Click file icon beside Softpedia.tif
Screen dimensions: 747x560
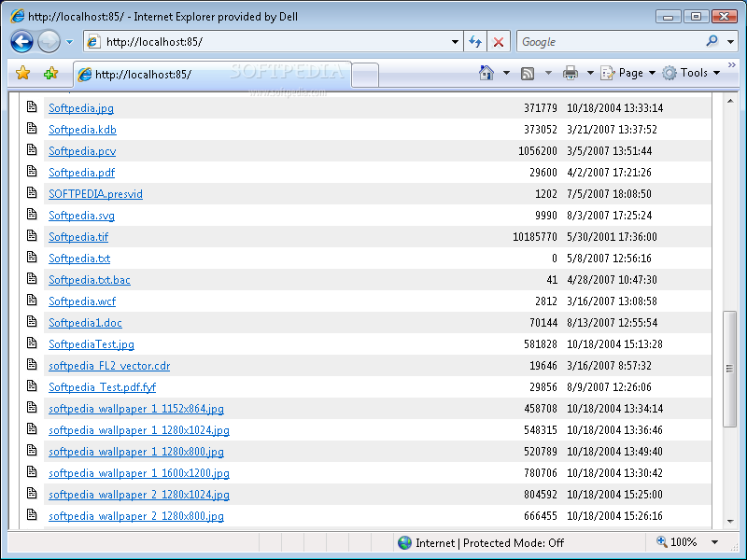point(32,235)
